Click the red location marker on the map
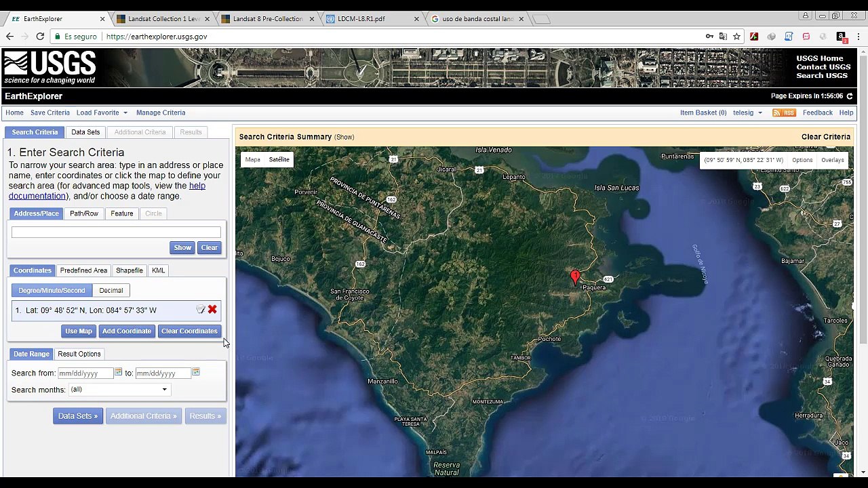The height and width of the screenshot is (488, 868). click(x=575, y=277)
